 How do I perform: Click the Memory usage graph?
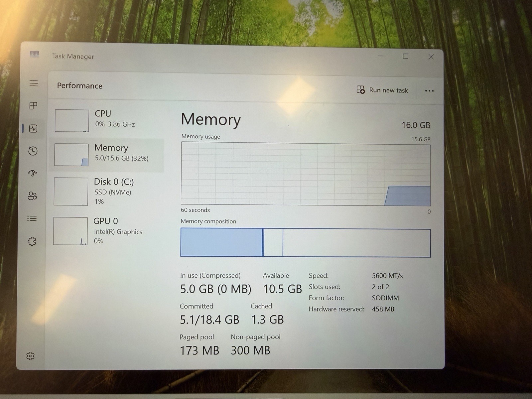click(x=306, y=174)
